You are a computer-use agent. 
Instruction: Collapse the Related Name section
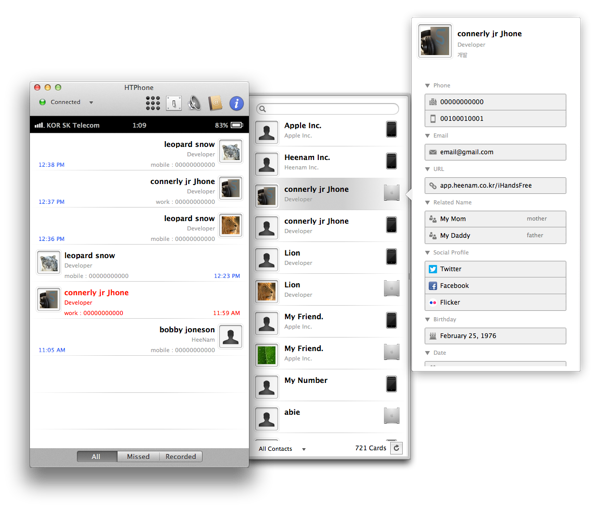click(428, 202)
